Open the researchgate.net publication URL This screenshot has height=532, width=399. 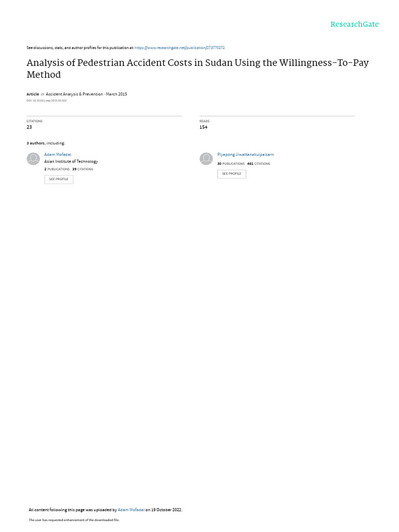pyautogui.click(x=180, y=48)
